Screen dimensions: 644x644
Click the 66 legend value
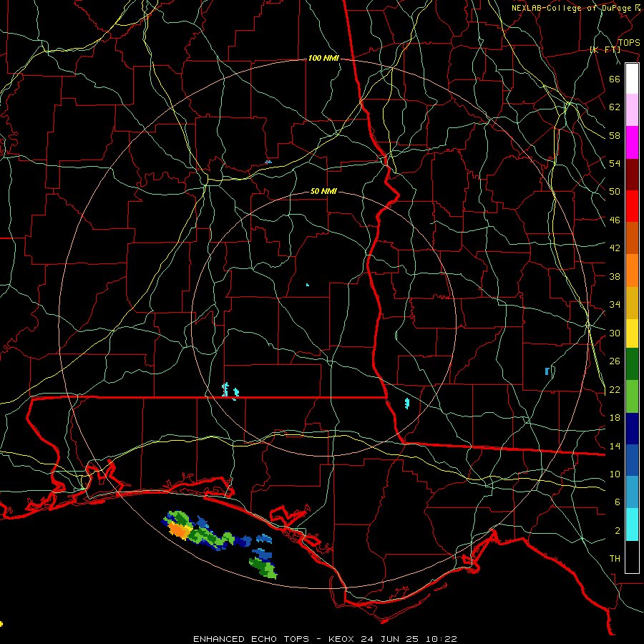click(615, 79)
